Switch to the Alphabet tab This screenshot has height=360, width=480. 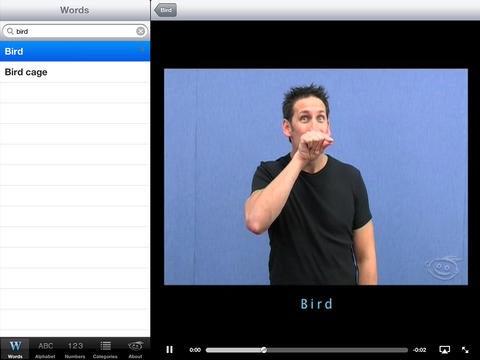45,349
